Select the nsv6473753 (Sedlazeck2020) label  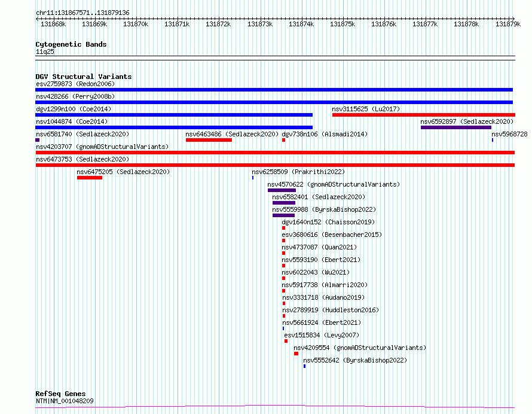click(x=82, y=159)
